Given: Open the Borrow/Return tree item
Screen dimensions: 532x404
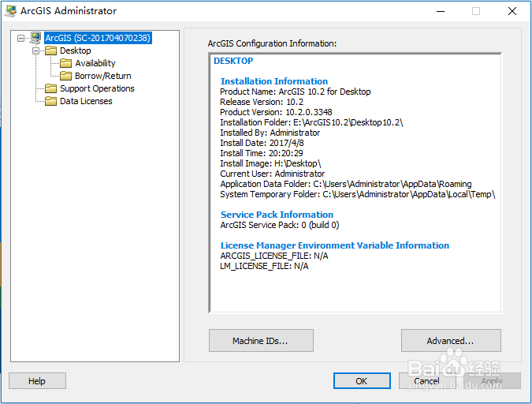Looking at the screenshot, I should tap(103, 76).
